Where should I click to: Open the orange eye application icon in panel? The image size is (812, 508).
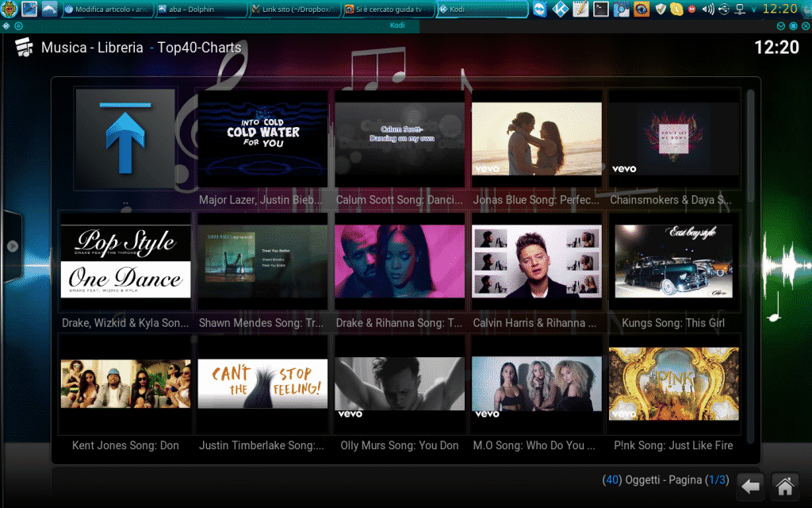point(641,9)
